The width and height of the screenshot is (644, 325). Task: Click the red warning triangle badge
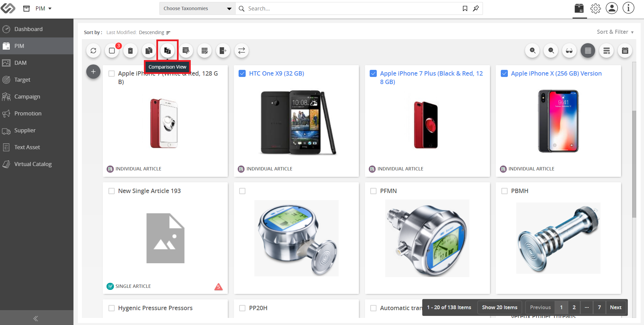pyautogui.click(x=218, y=287)
